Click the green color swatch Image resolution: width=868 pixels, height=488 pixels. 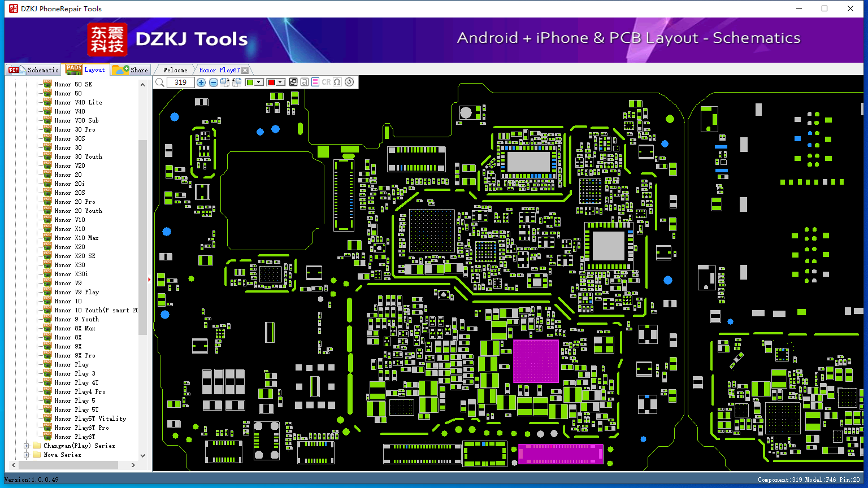coord(250,82)
